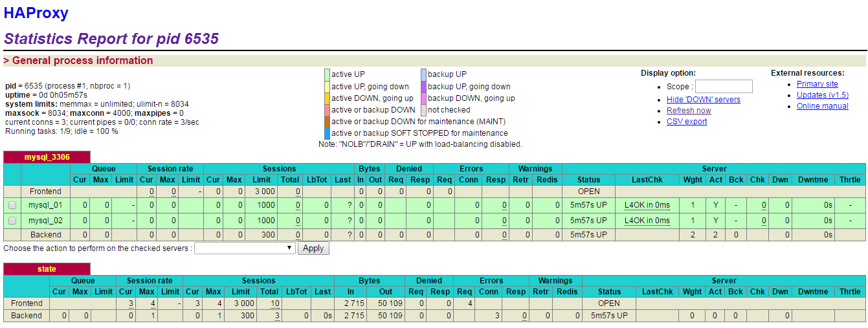Screen dimensions: 868x328
Task: Tick the mysql_02 server checkbox
Action: pos(12,221)
